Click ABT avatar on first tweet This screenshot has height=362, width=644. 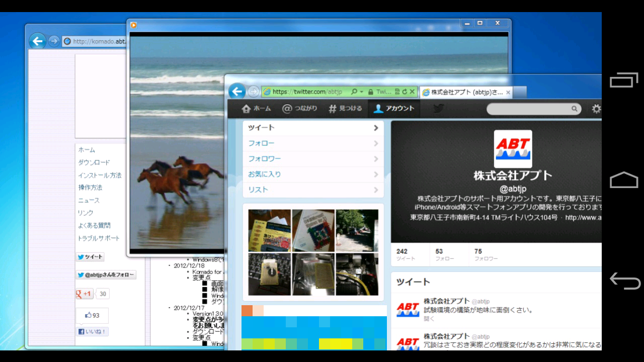click(x=408, y=308)
